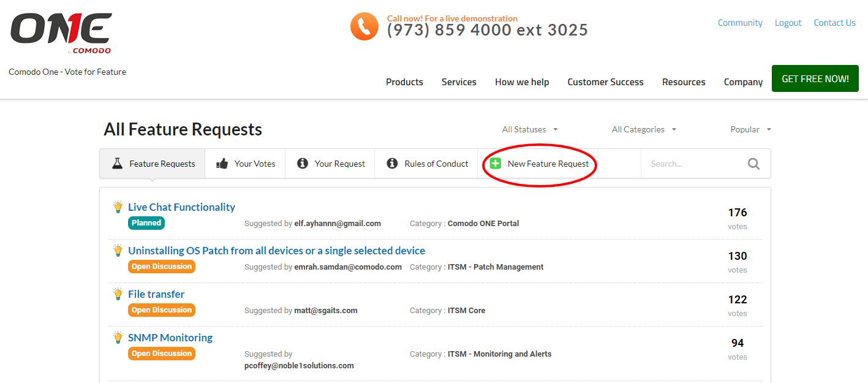Open the All Categories dropdown
868x383 pixels.
click(x=644, y=129)
